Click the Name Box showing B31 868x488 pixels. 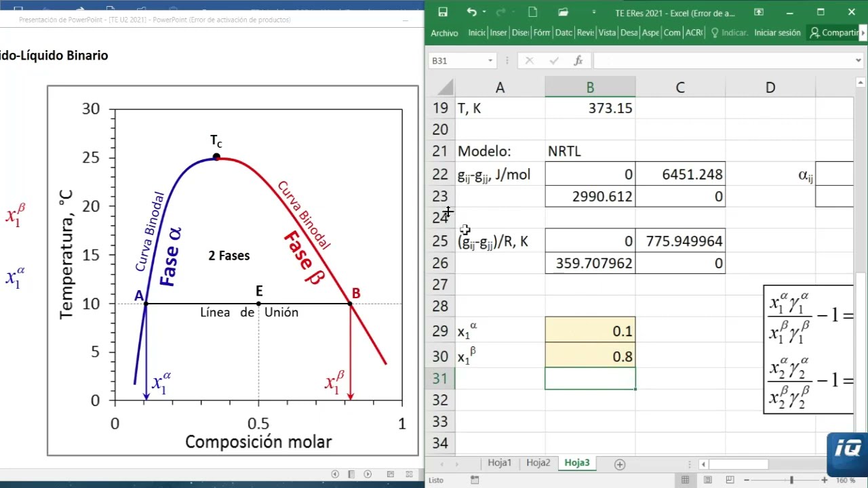tap(457, 61)
